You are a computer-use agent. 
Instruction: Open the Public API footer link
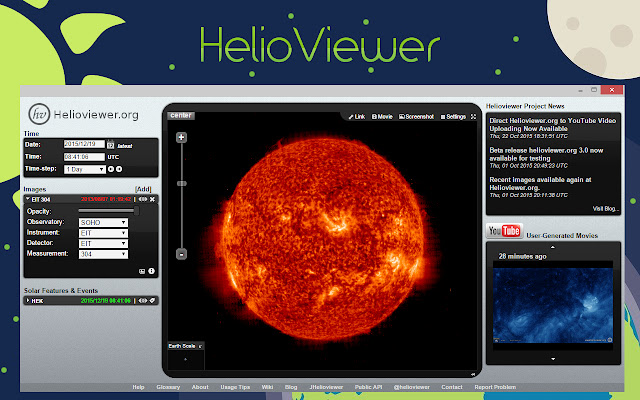[x=368, y=387]
